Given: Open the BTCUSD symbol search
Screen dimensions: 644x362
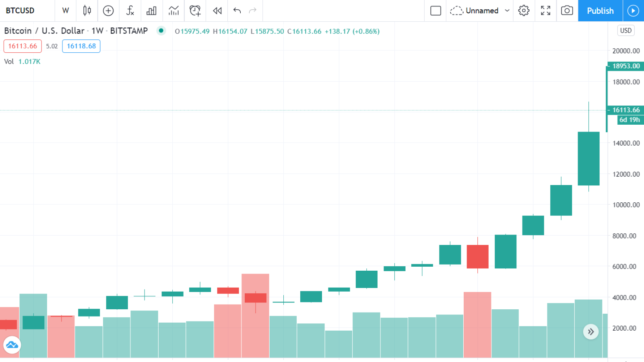Looking at the screenshot, I should pos(20,10).
